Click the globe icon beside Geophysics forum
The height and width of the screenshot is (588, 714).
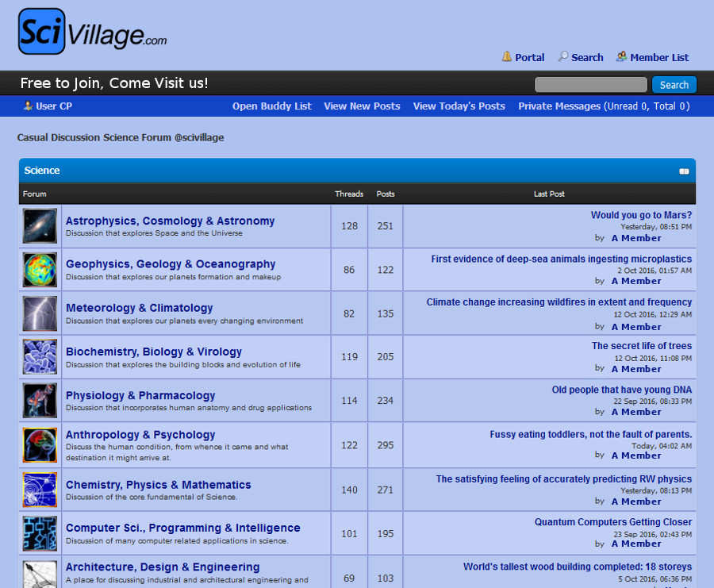tap(40, 269)
